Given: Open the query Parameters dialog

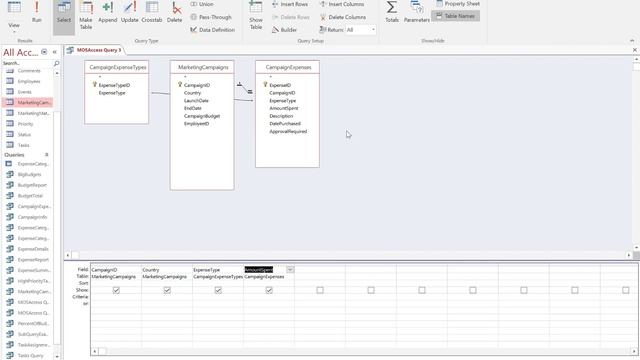Looking at the screenshot, I should point(417,12).
